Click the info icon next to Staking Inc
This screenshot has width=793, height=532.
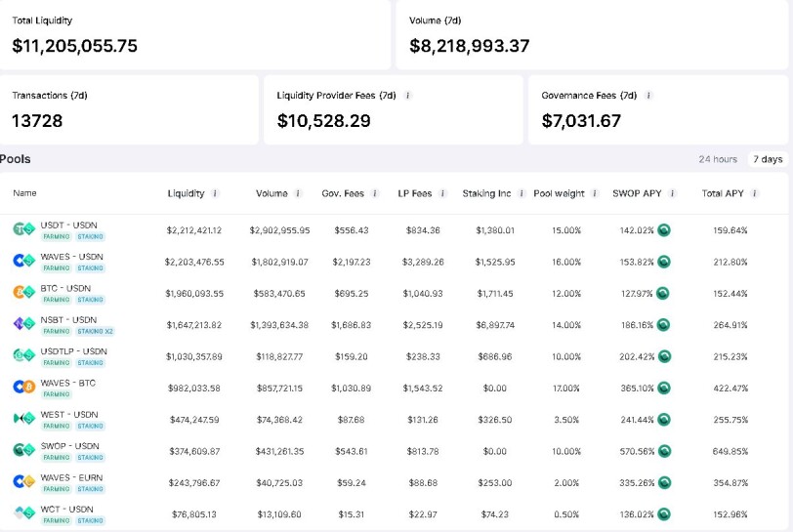[522, 193]
